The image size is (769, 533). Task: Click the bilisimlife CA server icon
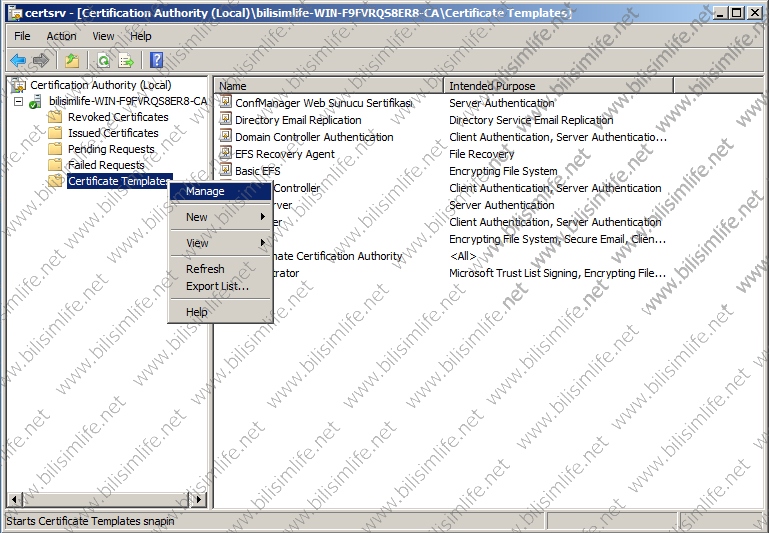(35, 102)
